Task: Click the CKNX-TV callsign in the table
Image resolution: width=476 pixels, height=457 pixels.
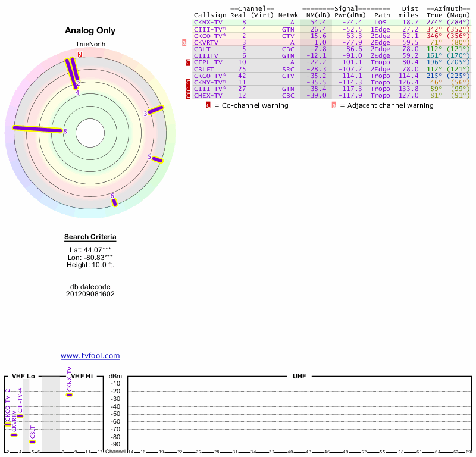Action: (208, 22)
